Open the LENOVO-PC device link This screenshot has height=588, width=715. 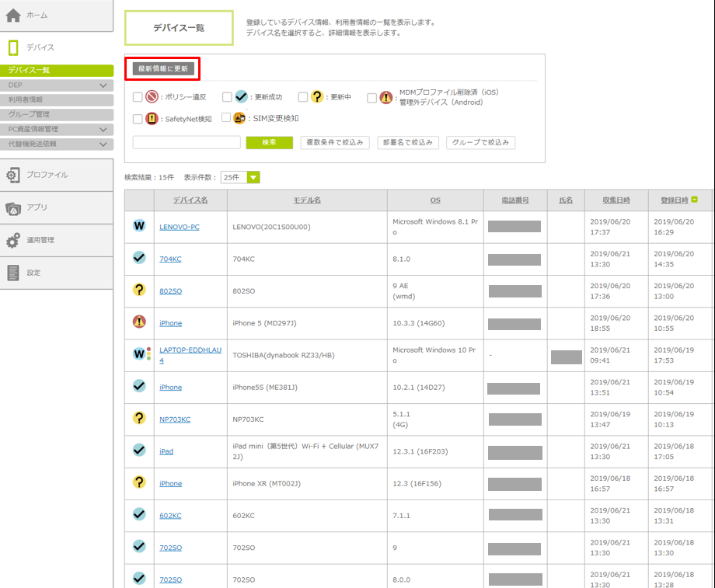point(180,227)
